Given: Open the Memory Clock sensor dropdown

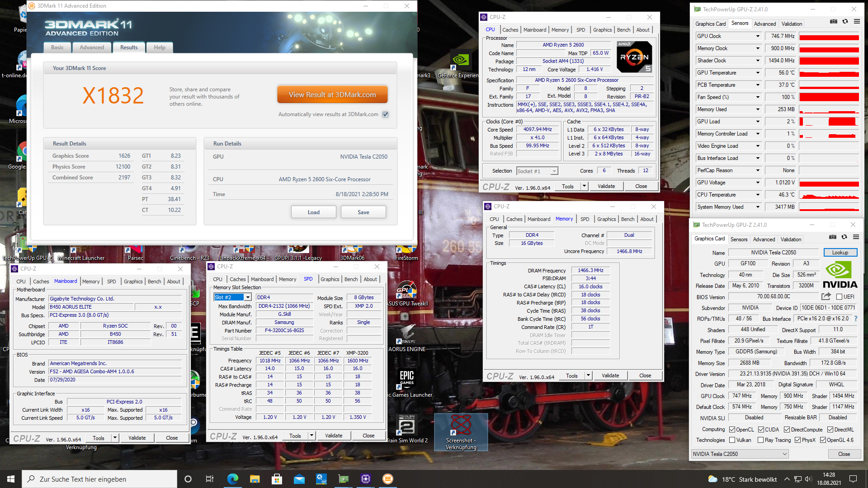Looking at the screenshot, I should click(x=758, y=48).
